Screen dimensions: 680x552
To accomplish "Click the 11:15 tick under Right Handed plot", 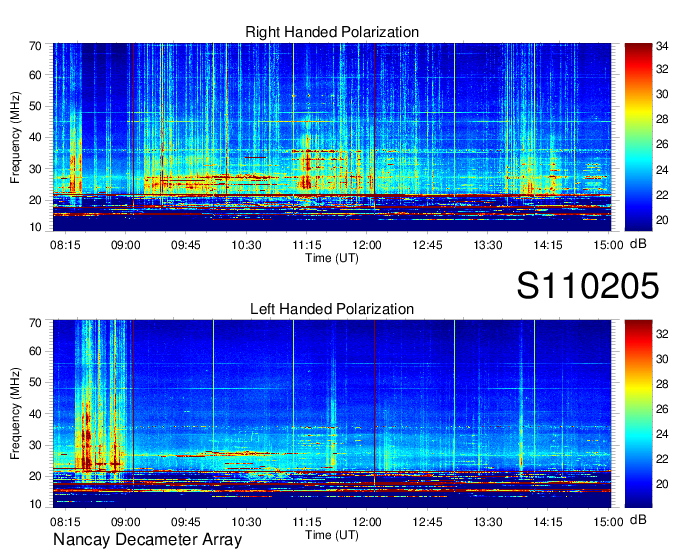I will click(307, 245).
